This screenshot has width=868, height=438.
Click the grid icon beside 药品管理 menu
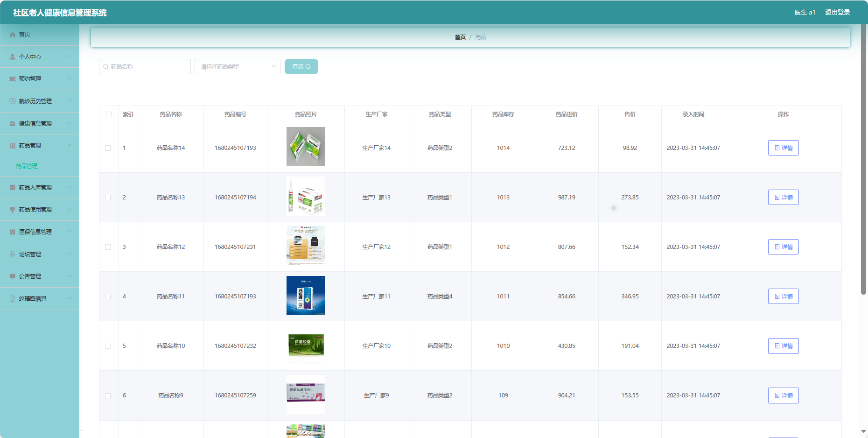click(x=13, y=146)
